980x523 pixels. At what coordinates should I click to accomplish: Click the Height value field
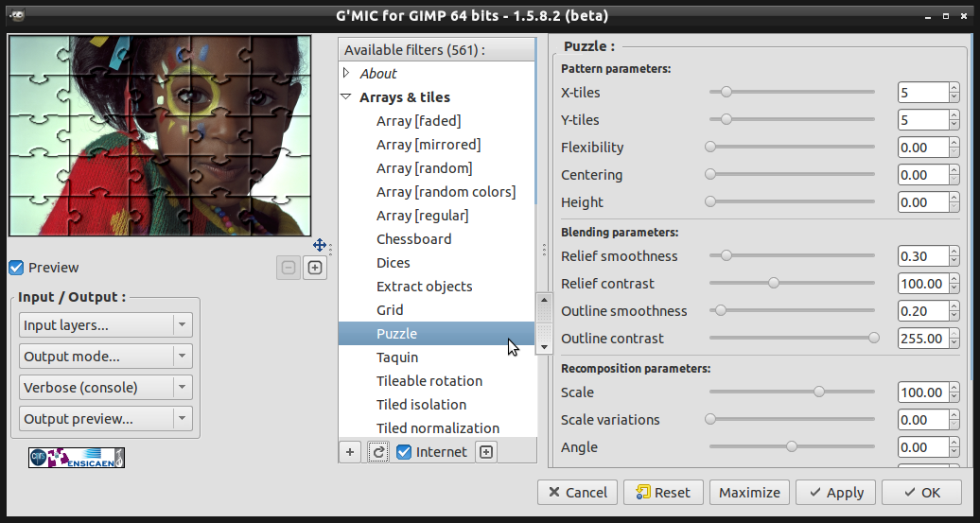[x=923, y=202]
